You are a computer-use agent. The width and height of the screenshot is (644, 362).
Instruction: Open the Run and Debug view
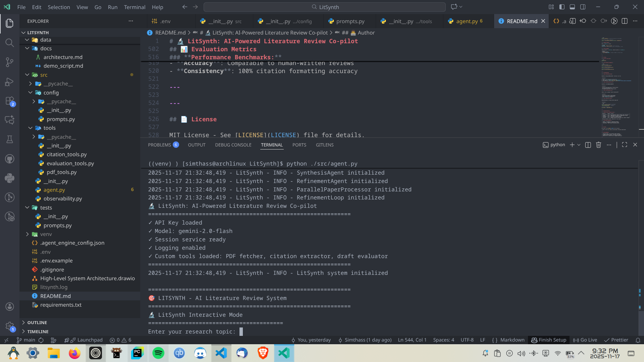pos(10,82)
